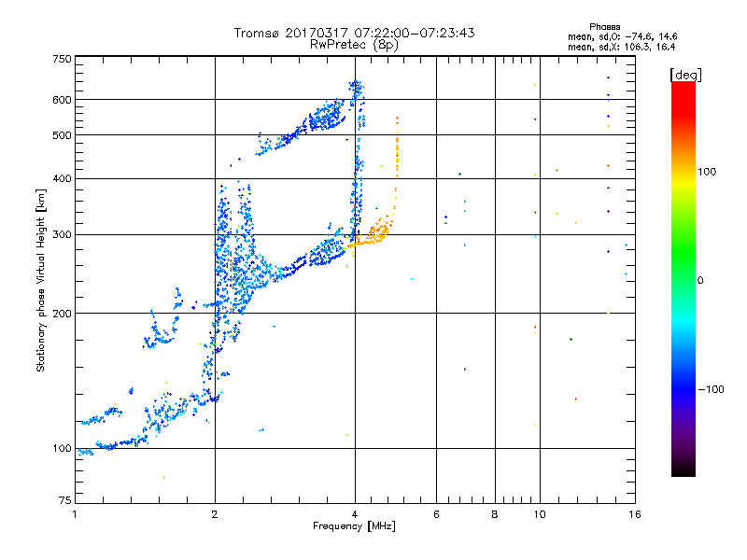The image size is (747, 560).
Task: Click the x-axis tick label '6'
Action: point(436,514)
